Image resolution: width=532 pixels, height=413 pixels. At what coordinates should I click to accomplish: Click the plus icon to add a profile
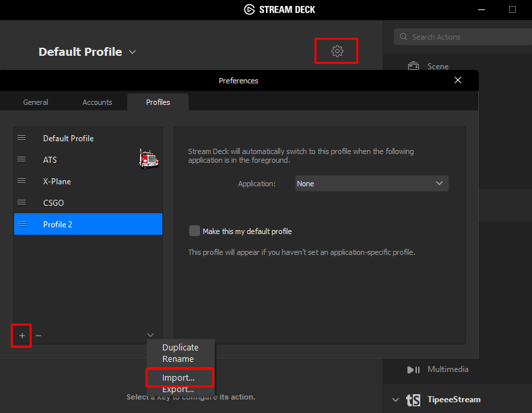(22, 335)
